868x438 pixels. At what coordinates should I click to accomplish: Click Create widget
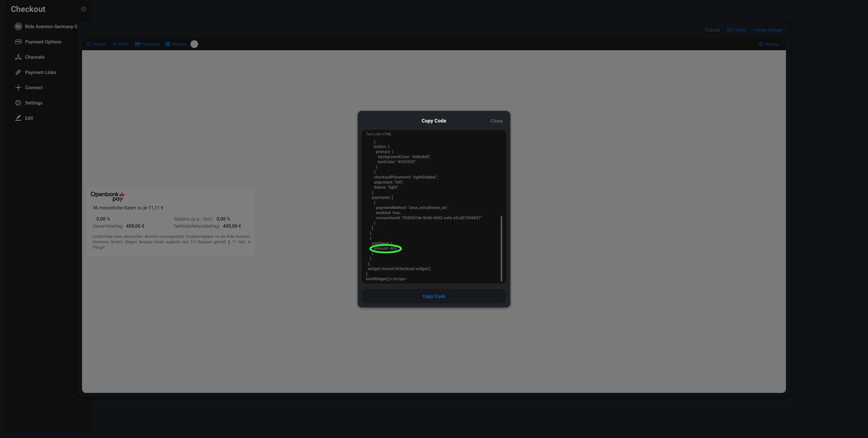click(767, 30)
